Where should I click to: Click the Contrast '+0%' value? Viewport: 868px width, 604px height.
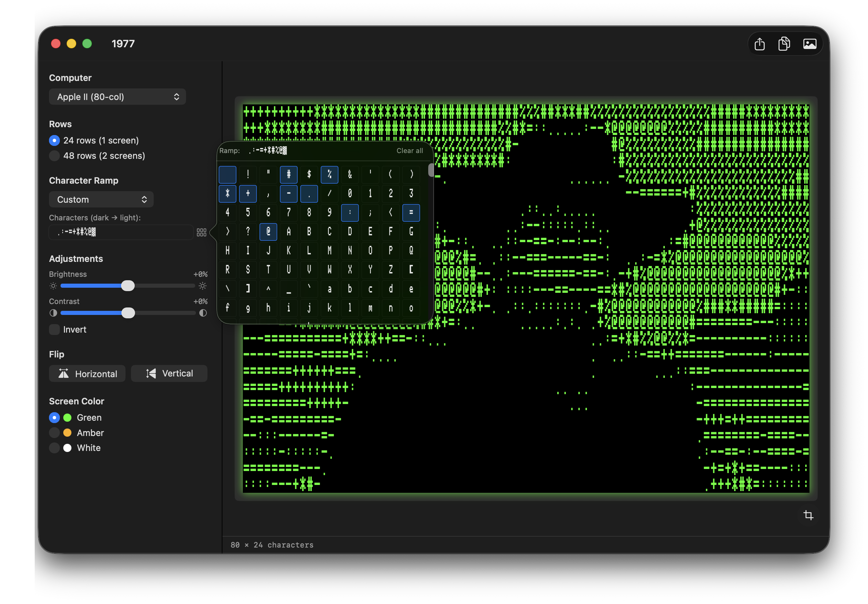pos(200,302)
